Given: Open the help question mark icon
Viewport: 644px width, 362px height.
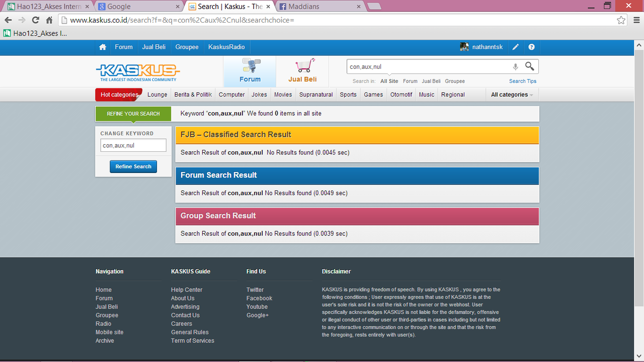Looking at the screenshot, I should tap(531, 47).
